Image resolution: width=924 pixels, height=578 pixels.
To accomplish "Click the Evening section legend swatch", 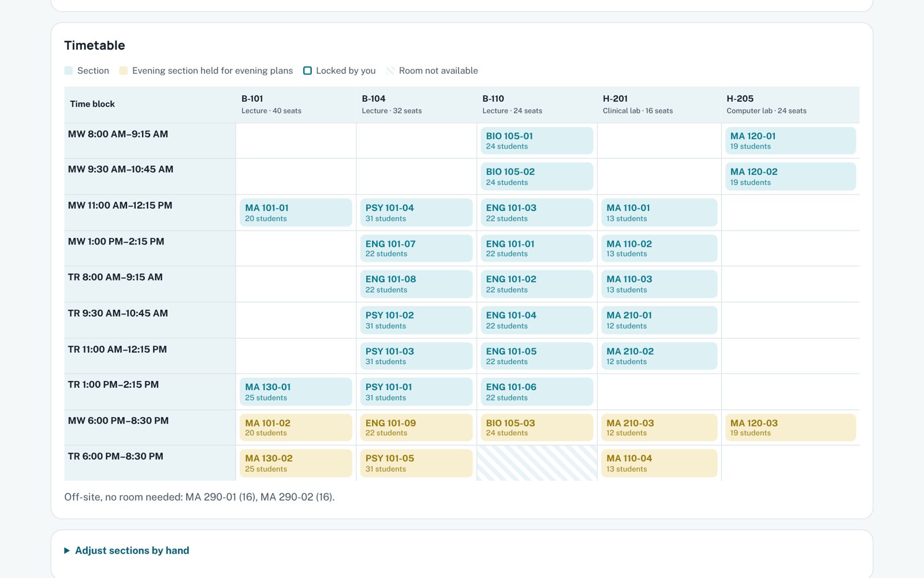I will tap(124, 71).
